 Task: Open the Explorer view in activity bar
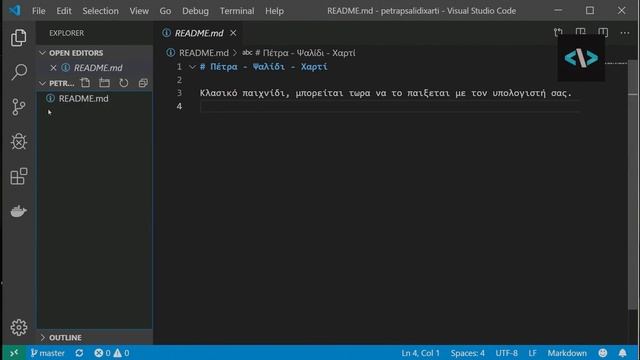click(18, 38)
